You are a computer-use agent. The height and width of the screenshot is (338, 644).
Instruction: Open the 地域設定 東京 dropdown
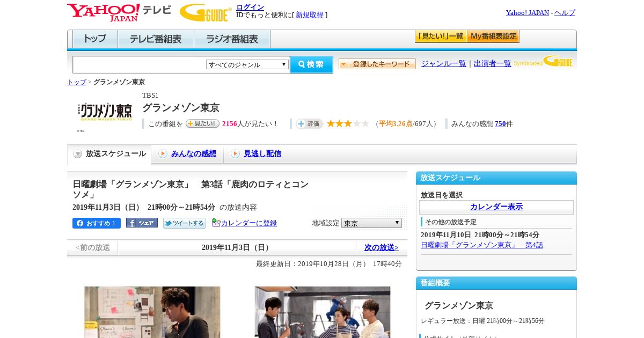(x=371, y=223)
